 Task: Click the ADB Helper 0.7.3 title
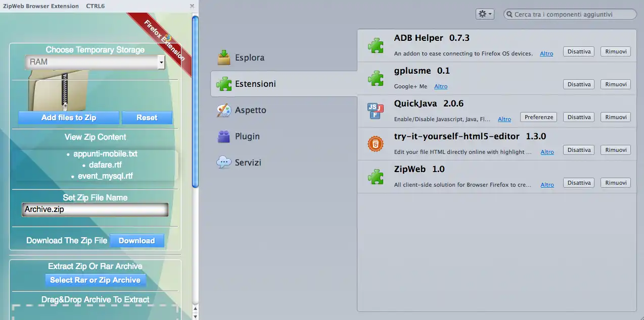pos(432,38)
